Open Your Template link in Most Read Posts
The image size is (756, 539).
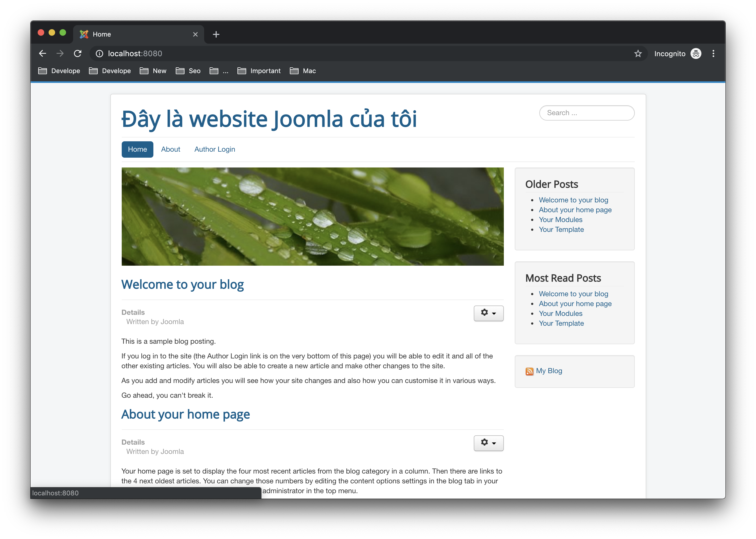pyautogui.click(x=561, y=323)
